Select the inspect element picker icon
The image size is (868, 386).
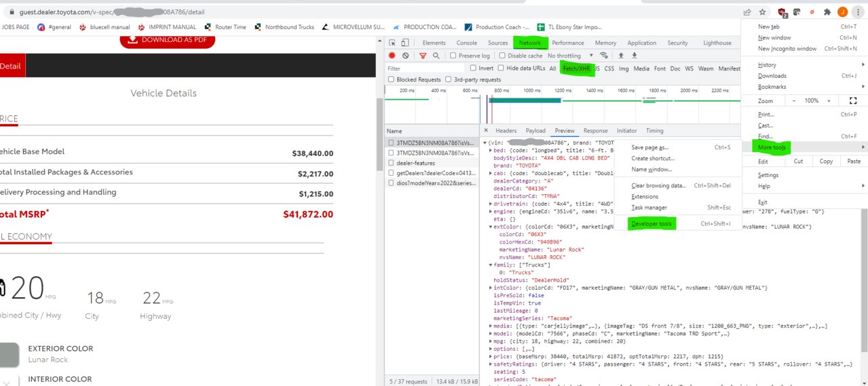[x=393, y=43]
